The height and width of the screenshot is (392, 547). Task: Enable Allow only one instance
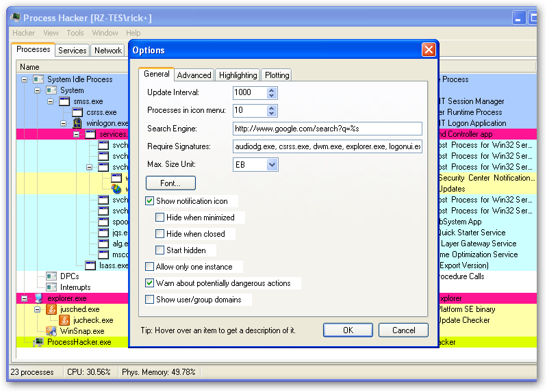[150, 266]
